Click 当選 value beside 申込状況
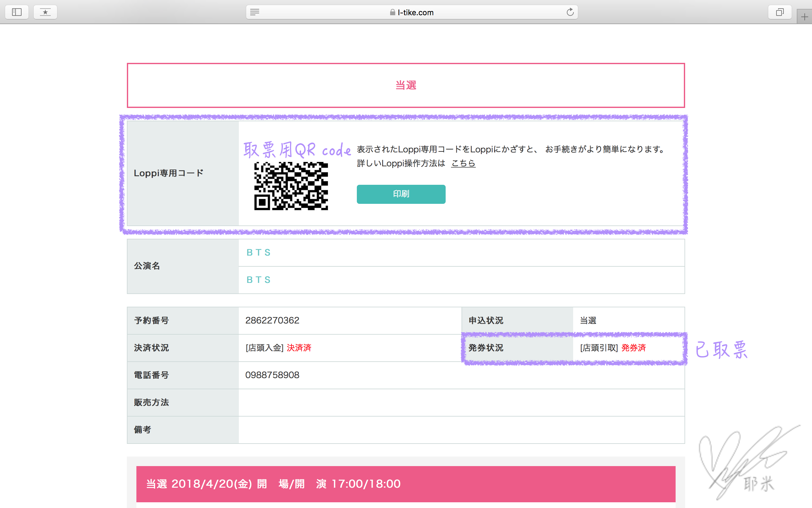812x508 pixels. [588, 321]
